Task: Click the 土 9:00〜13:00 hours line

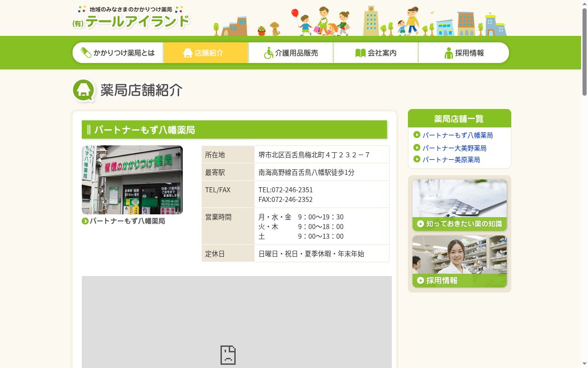Action: (x=301, y=236)
